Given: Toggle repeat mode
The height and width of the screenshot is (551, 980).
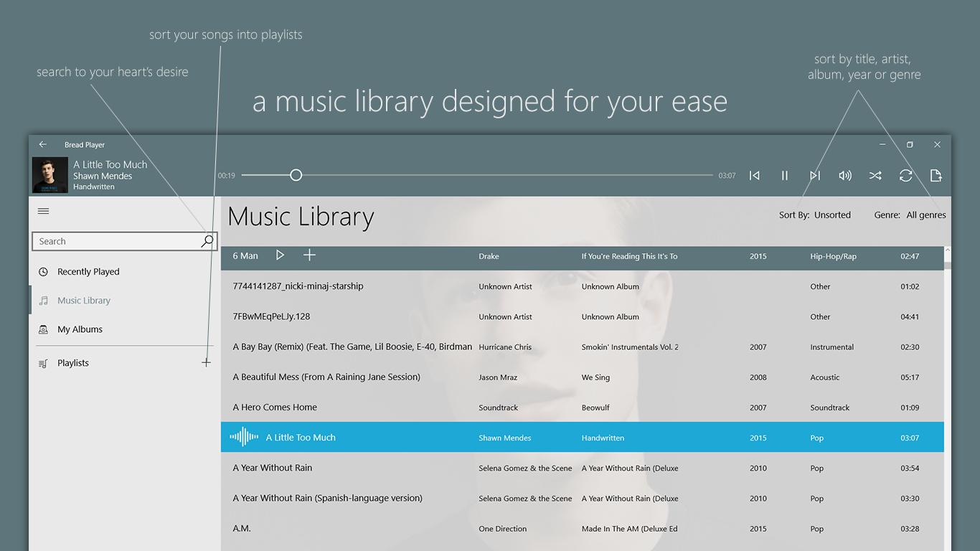Looking at the screenshot, I should coord(905,176).
